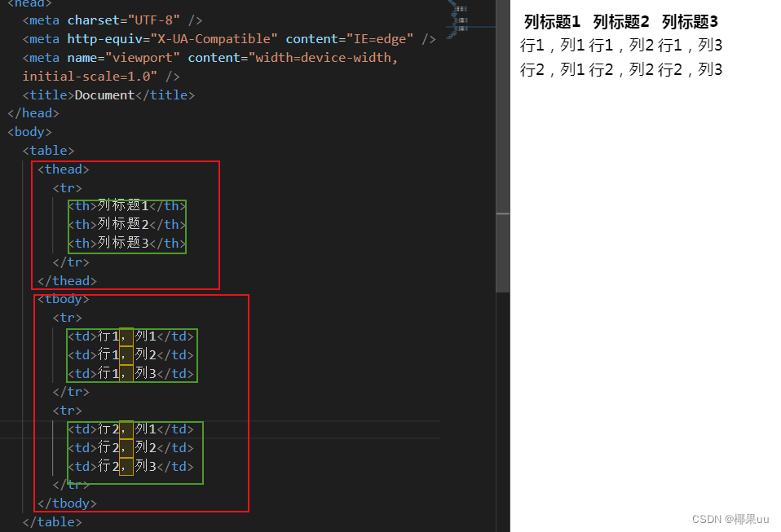Click the opening <thead> tag
Viewport: 781px width, 532px height.
(x=64, y=169)
